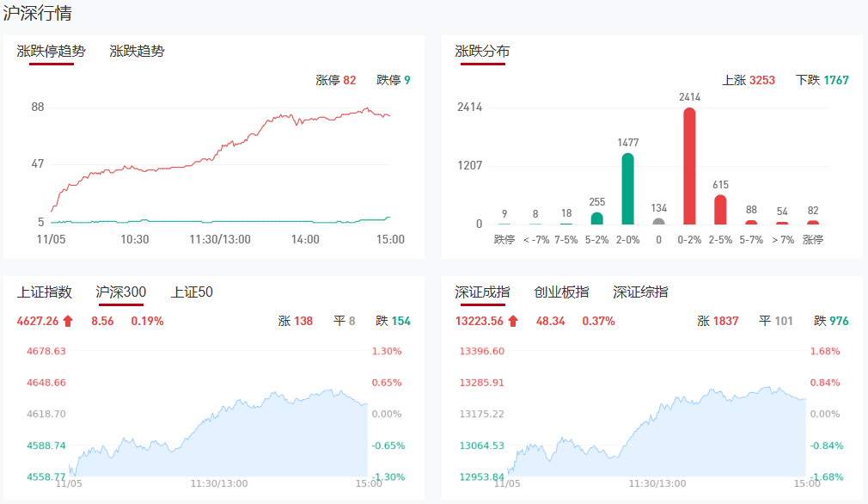
Task: Click the 上涨 3253 count
Action: (x=749, y=80)
